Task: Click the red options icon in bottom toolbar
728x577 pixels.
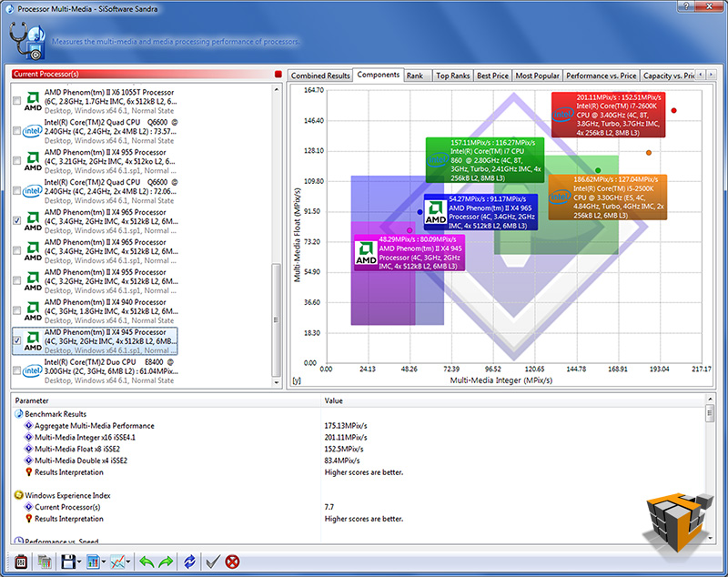Action: tap(20, 562)
